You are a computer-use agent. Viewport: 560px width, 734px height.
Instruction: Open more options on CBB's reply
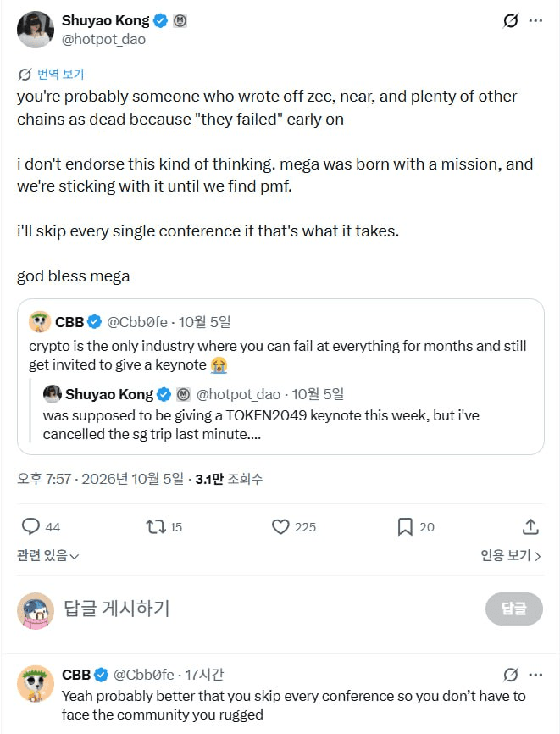click(535, 675)
